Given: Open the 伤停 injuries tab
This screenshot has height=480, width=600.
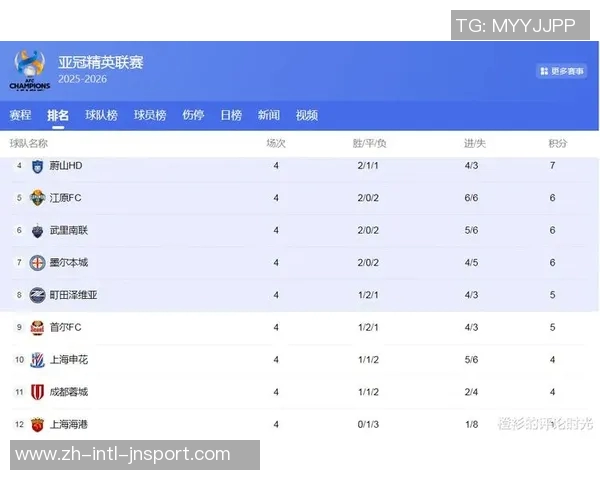Looking at the screenshot, I should point(193,115).
